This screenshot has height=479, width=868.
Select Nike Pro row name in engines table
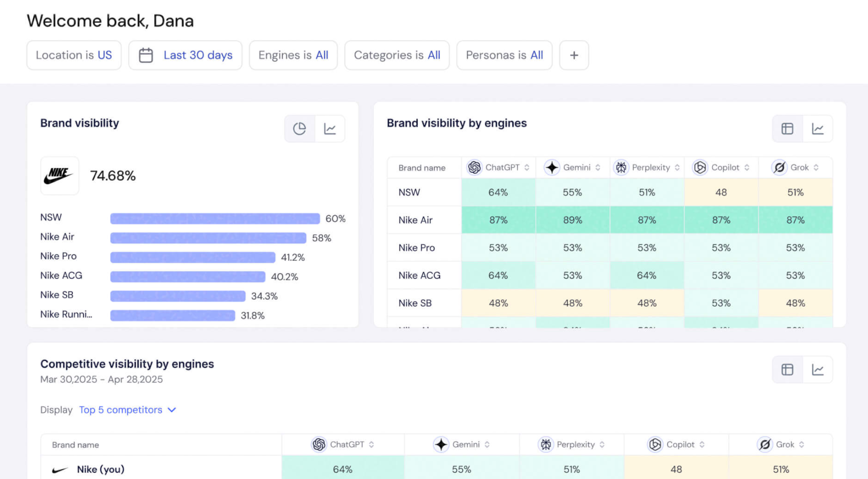(417, 248)
